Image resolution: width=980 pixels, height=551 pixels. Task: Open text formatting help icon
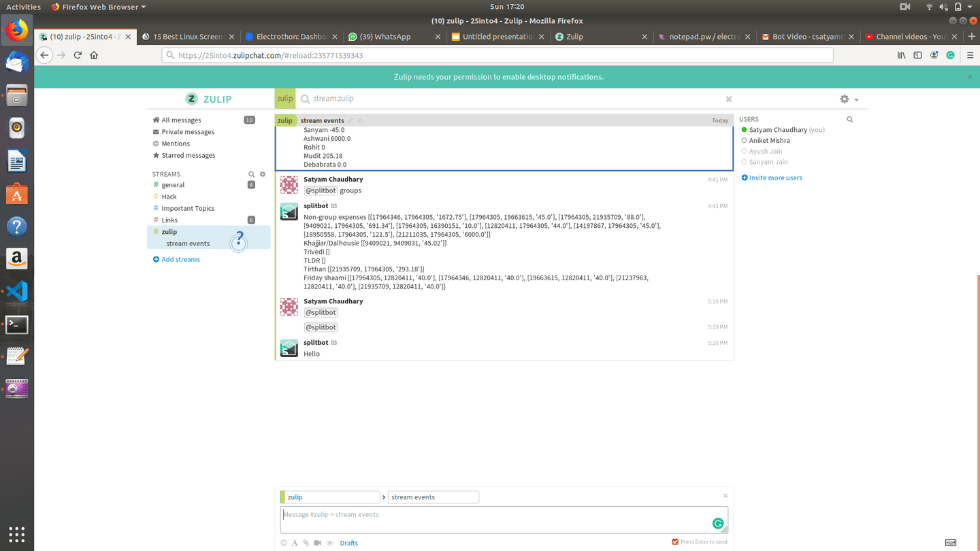(x=295, y=543)
